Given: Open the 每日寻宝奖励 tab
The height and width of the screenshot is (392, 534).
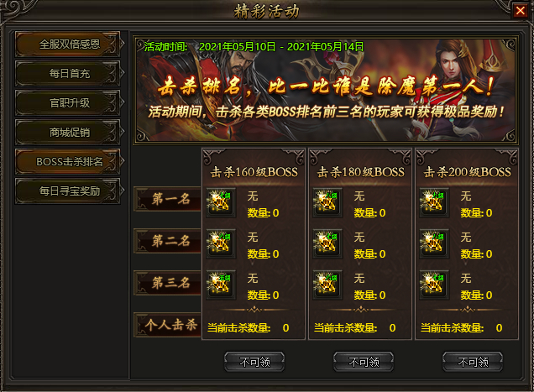Looking at the screenshot, I should [x=68, y=191].
